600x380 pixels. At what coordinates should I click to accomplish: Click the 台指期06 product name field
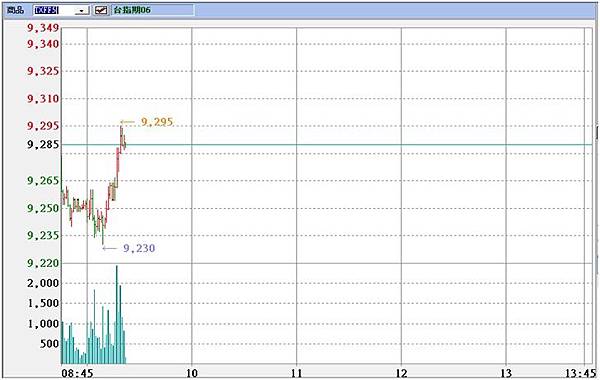click(153, 10)
